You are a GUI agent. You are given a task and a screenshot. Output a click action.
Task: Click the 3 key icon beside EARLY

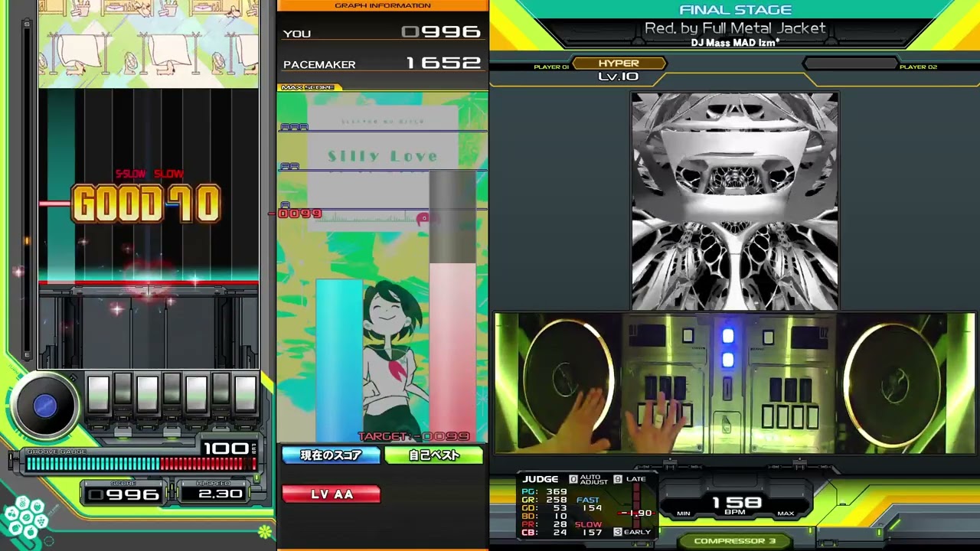click(618, 532)
